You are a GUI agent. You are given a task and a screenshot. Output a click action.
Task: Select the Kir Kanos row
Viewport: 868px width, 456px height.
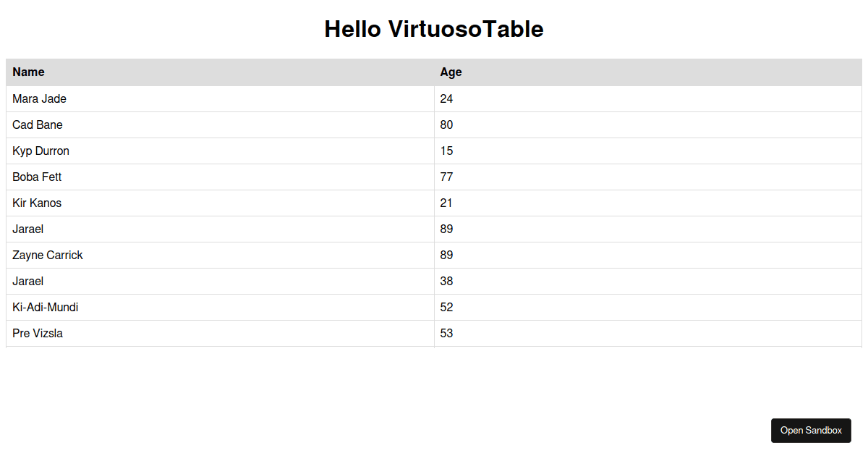click(217, 203)
